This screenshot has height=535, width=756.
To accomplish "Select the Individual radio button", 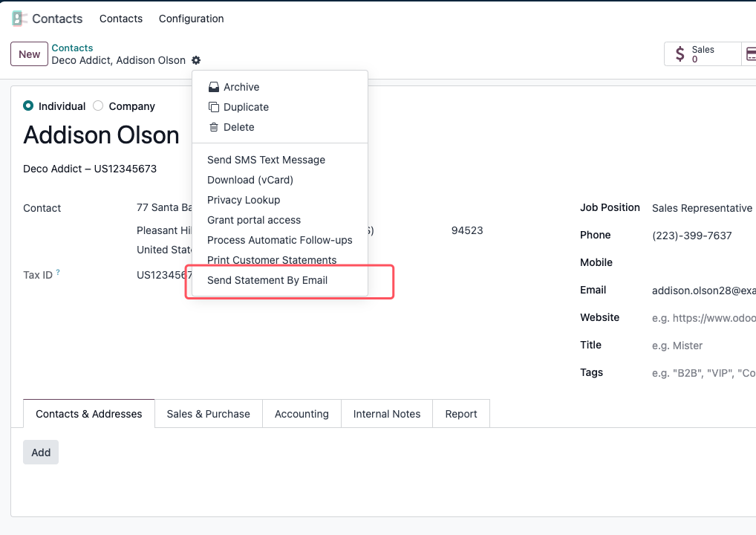I will tap(28, 106).
